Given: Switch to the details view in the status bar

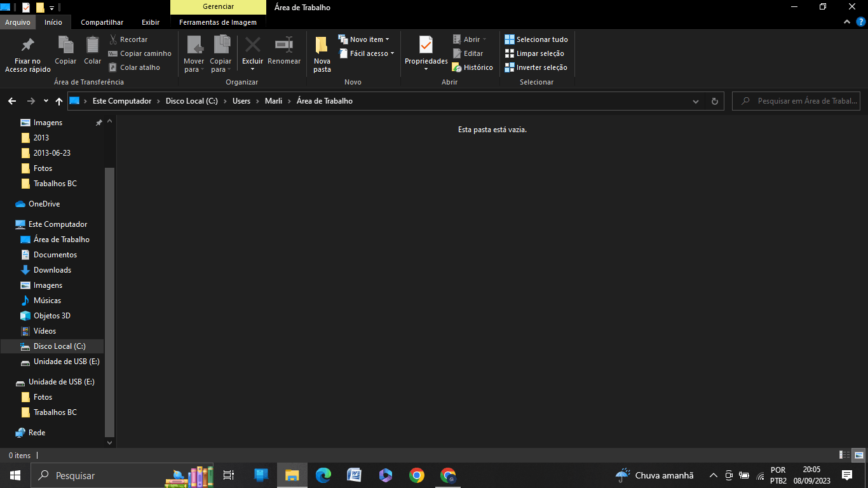Looking at the screenshot, I should 844,455.
